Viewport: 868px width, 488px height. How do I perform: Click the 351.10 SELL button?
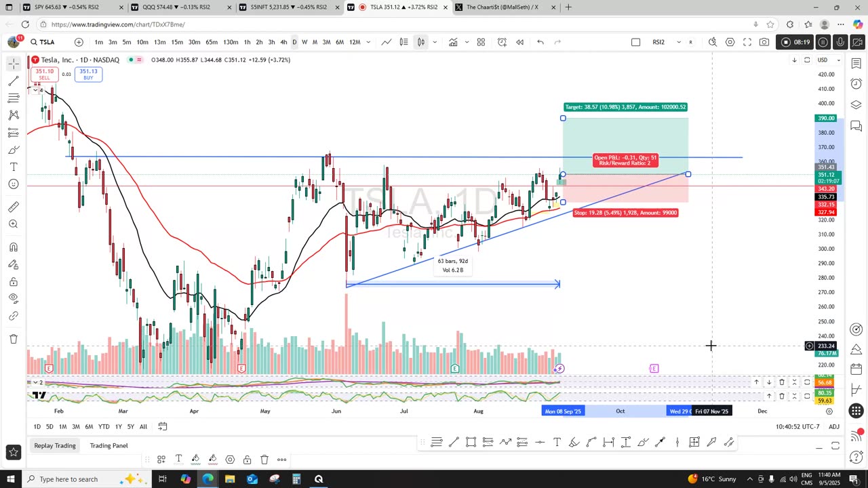(45, 74)
